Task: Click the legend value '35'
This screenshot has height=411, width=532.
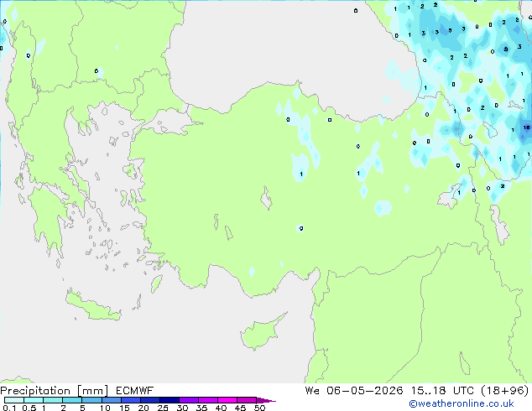Action: 201,408
